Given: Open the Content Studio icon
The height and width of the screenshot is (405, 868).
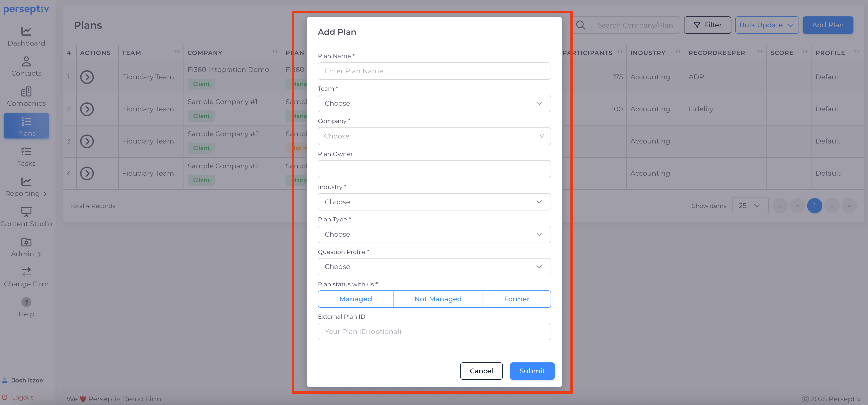Looking at the screenshot, I should (26, 212).
